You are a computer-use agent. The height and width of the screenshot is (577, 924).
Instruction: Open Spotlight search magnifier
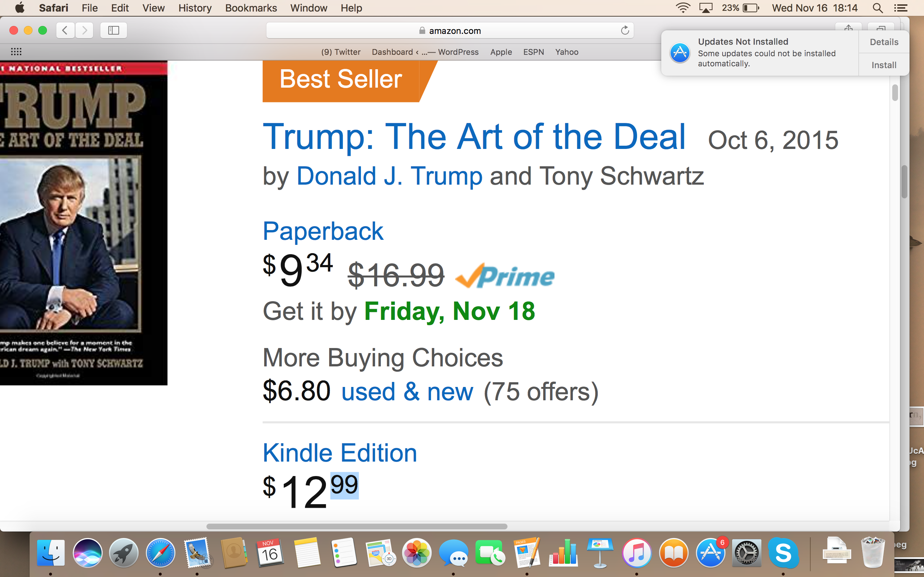(877, 8)
